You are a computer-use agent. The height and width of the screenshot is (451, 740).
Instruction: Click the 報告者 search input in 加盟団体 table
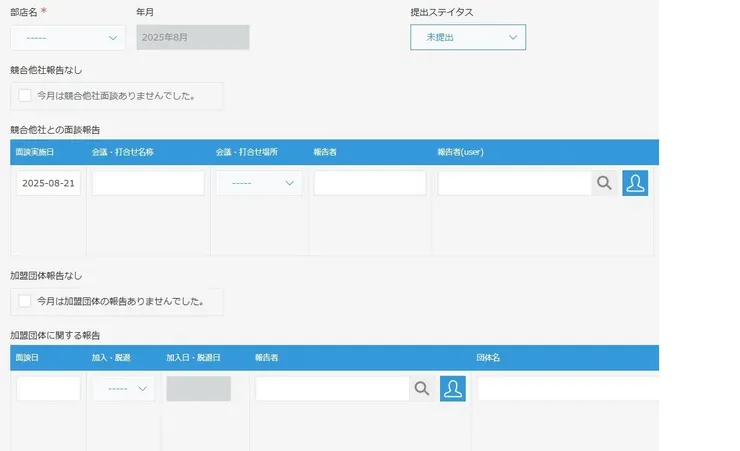tap(332, 389)
